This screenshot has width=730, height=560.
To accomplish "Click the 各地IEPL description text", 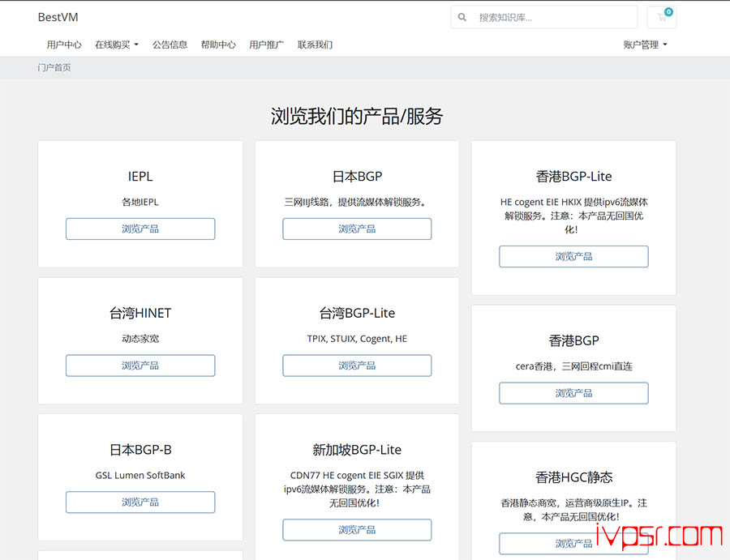I will pyautogui.click(x=140, y=202).
